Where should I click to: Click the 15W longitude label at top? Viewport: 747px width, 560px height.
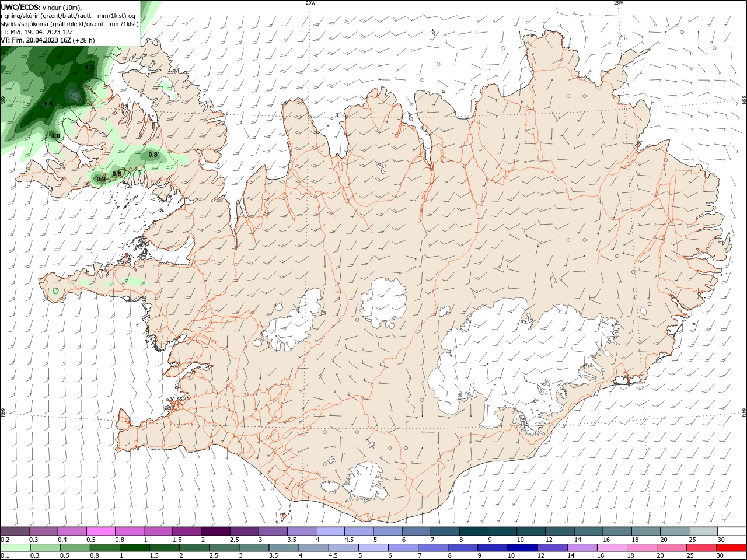coord(618,3)
